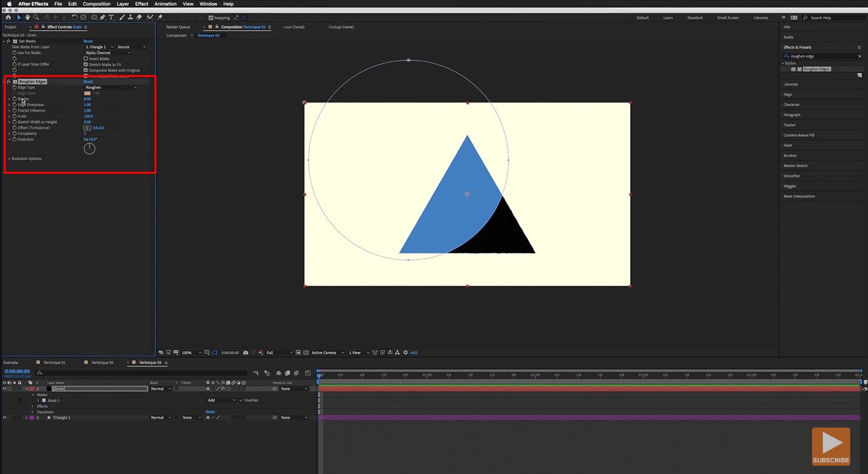This screenshot has width=868, height=474.
Task: Select the Hand tool in the toolbar
Action: point(27,17)
